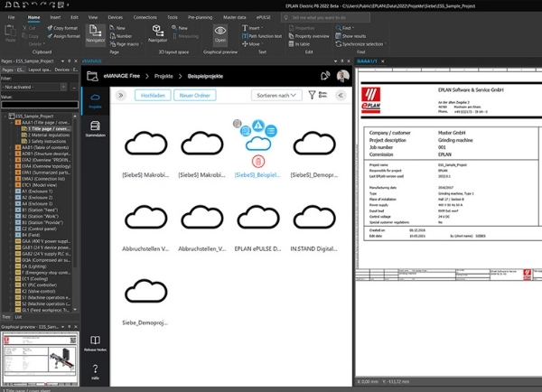Screen dimensions: 542x392
Task: Switch to the View ribbon tab
Action: 93,17
